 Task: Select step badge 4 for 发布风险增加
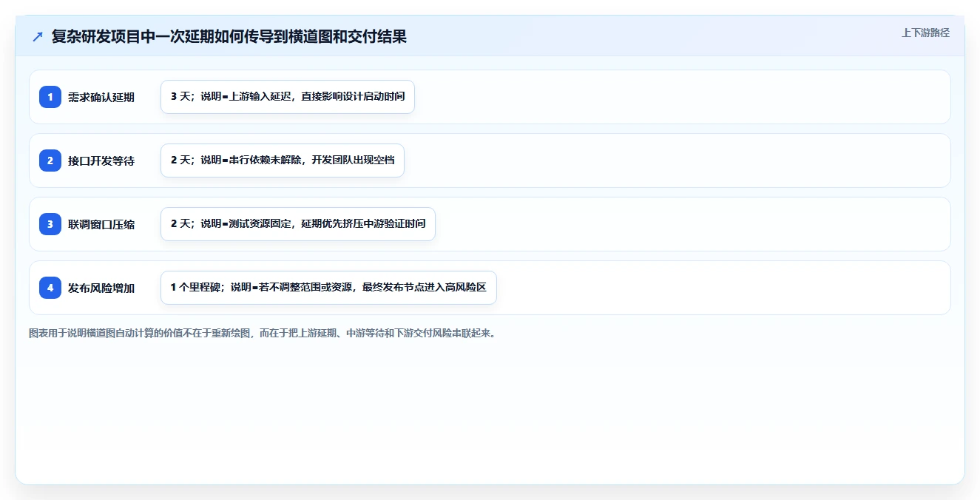click(x=50, y=288)
